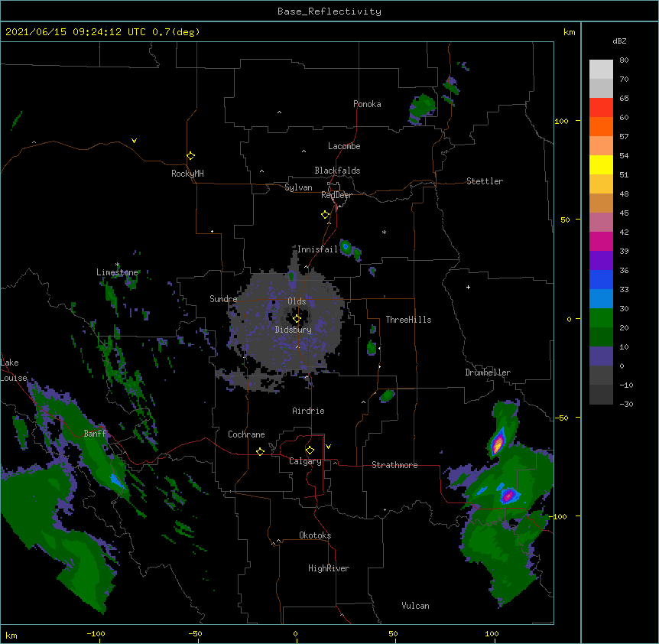Select the radar site diamond between Olds and Didsbury
The image size is (659, 644).
click(297, 319)
